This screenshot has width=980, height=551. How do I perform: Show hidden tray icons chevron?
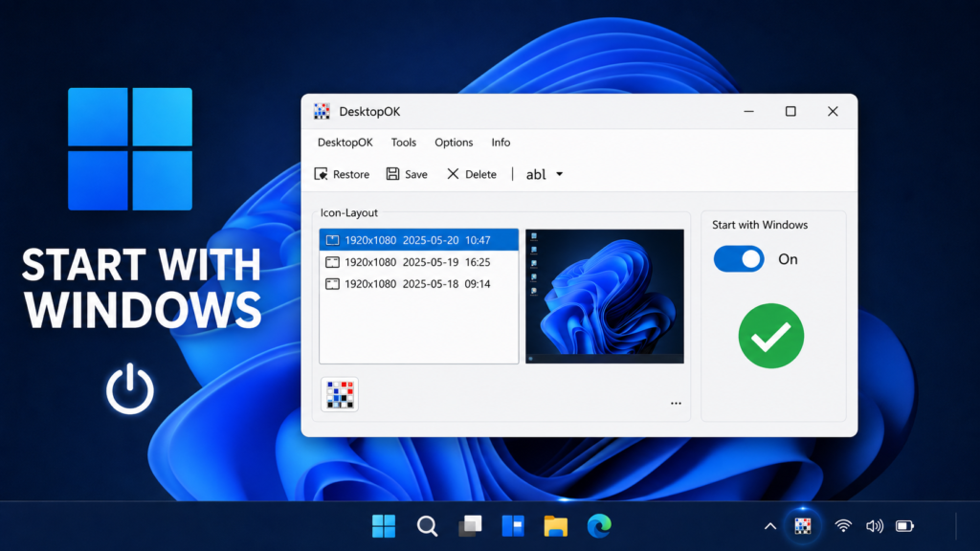(770, 526)
